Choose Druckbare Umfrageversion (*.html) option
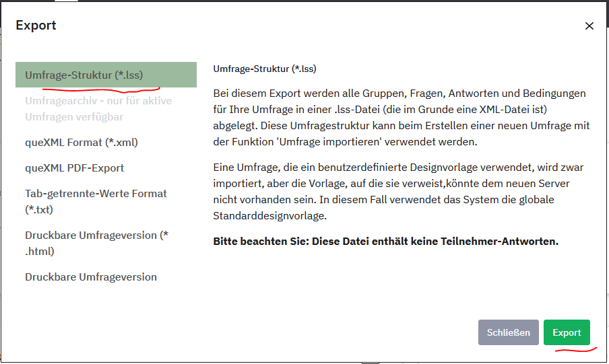 pyautogui.click(x=96, y=243)
